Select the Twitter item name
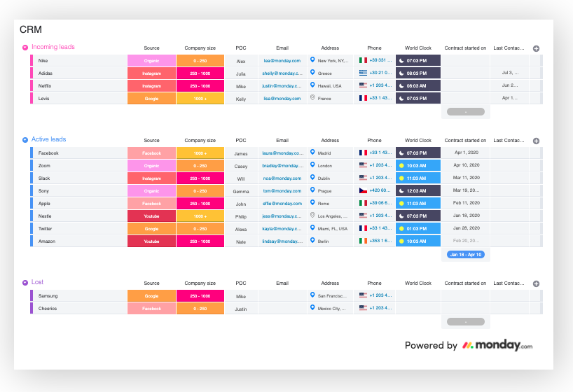Screen dimensions: 573x392 45,229
